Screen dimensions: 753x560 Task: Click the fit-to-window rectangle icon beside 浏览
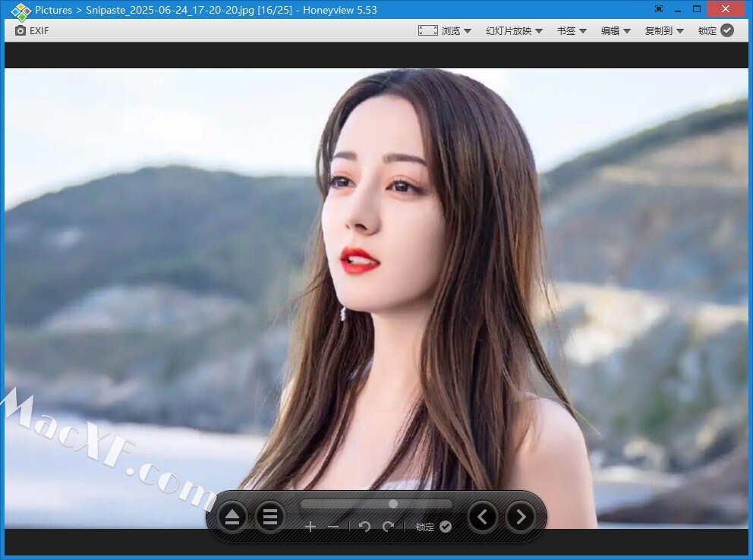pyautogui.click(x=427, y=30)
